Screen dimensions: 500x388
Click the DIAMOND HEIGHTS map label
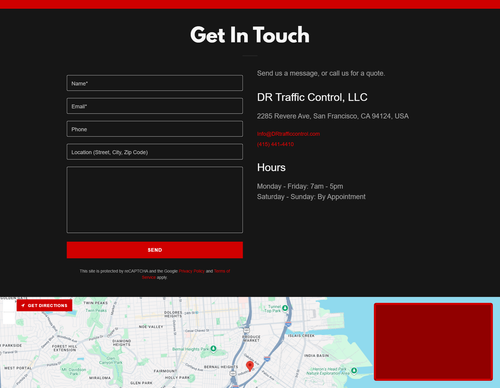[x=122, y=343]
